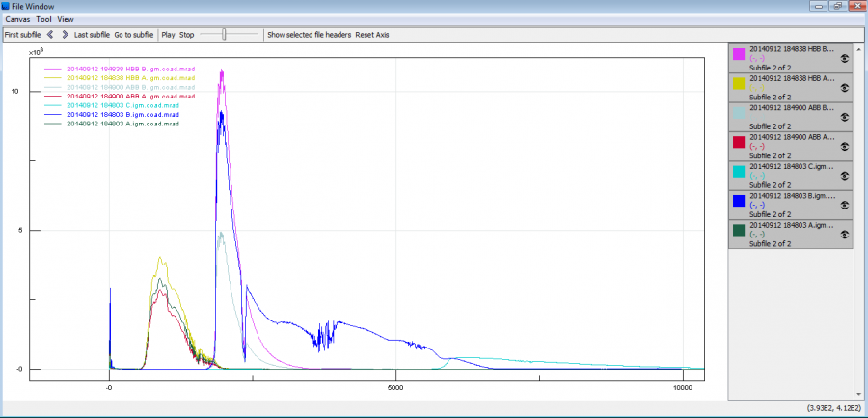Select legend entry 184803 B.igm.coad.mrad
Viewport: 868px width, 418px height.
point(122,114)
